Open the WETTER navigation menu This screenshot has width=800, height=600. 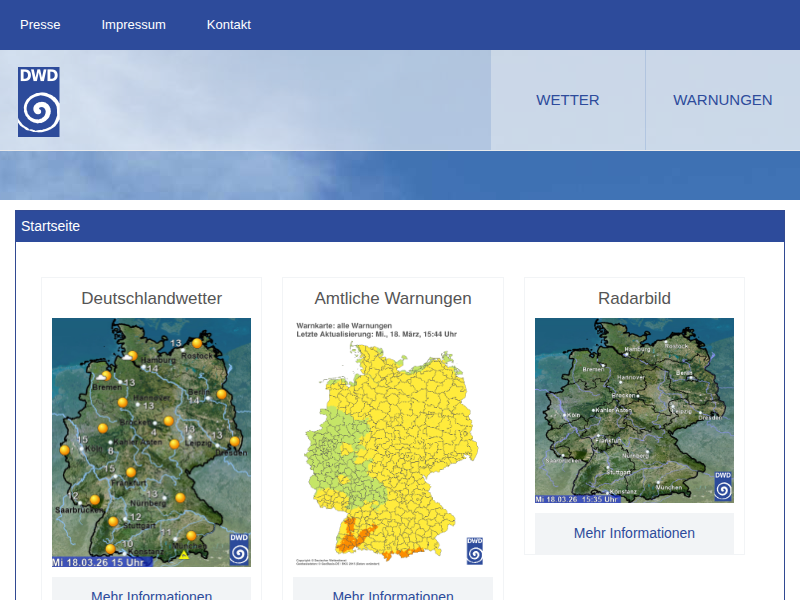coord(567,100)
